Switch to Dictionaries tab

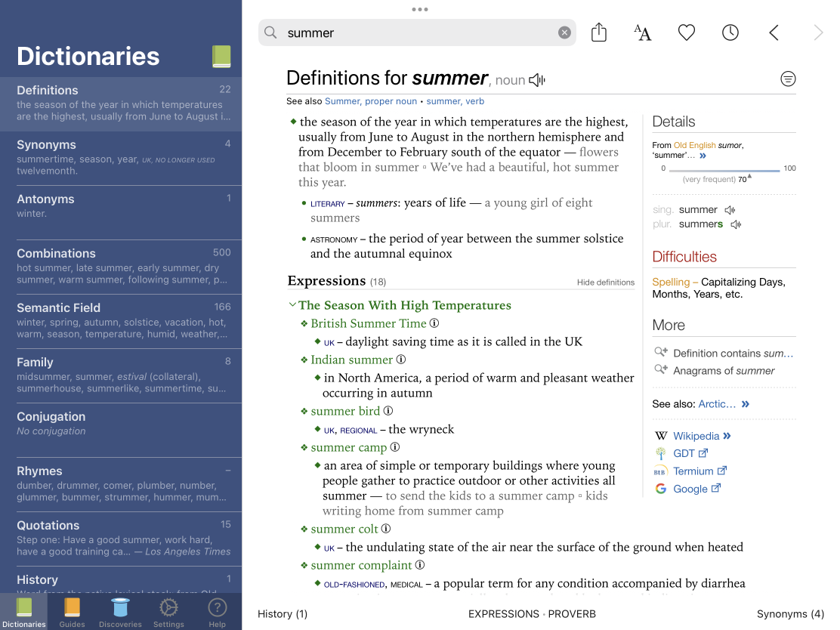click(24, 613)
